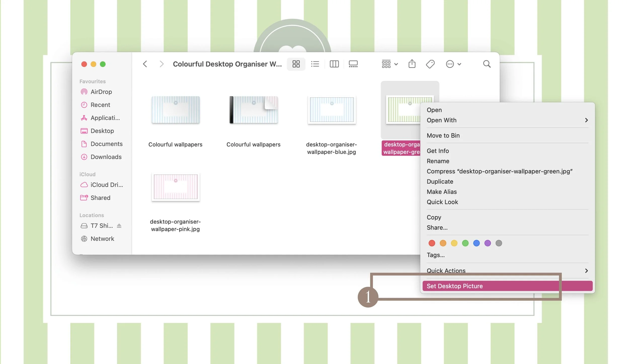The image size is (629, 364).
Task: Switch to icon grid view
Action: pos(296,64)
